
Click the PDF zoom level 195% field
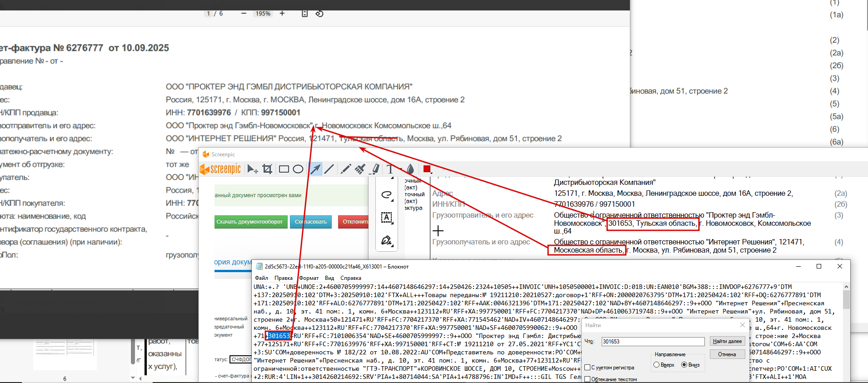click(x=263, y=14)
